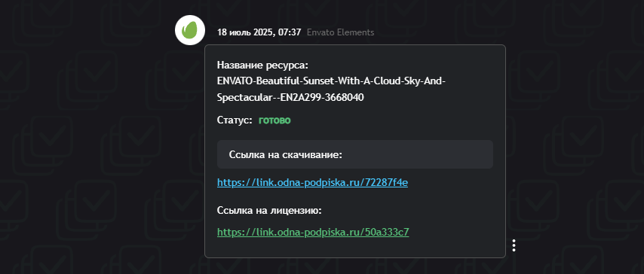Open the three-dot message options menu

point(514,245)
